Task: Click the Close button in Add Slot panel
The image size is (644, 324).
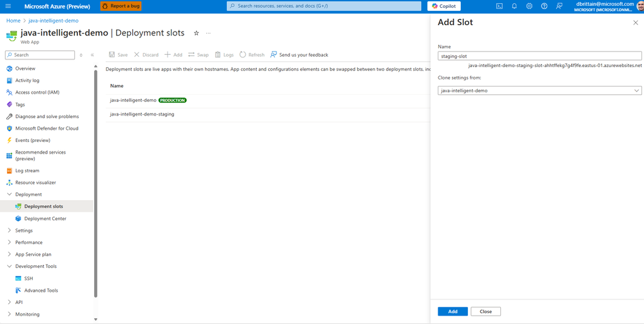Action: [x=485, y=312]
